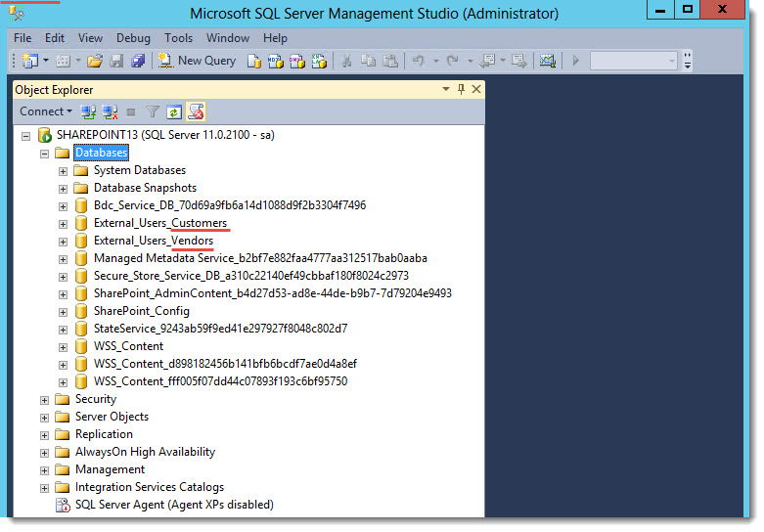
Task: Open the Object Explorer window position dropdown
Action: tap(446, 89)
